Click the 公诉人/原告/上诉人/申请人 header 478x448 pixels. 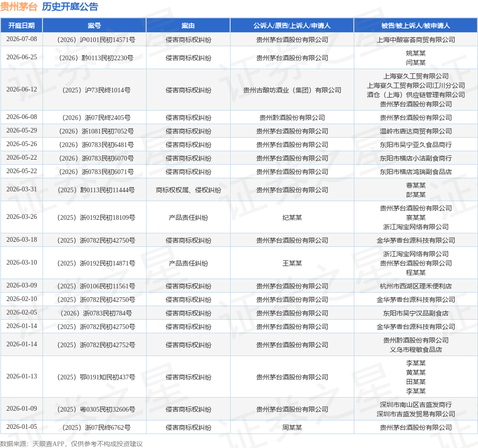click(x=292, y=26)
